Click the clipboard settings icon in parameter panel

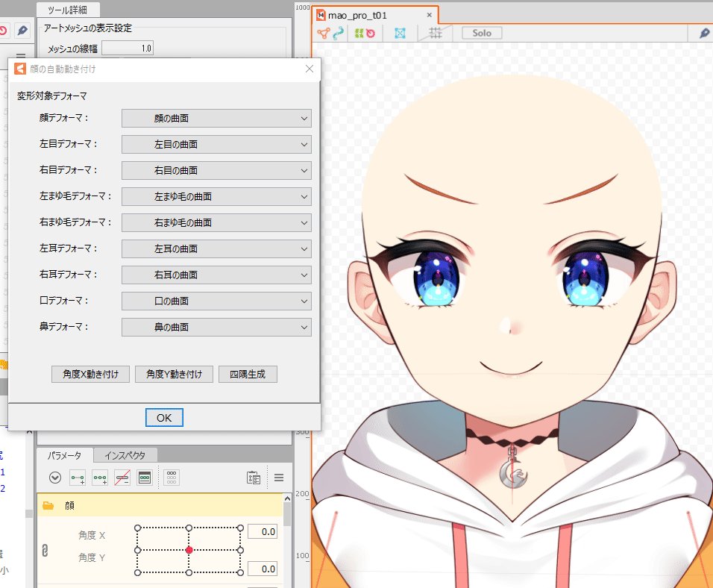coord(254,478)
